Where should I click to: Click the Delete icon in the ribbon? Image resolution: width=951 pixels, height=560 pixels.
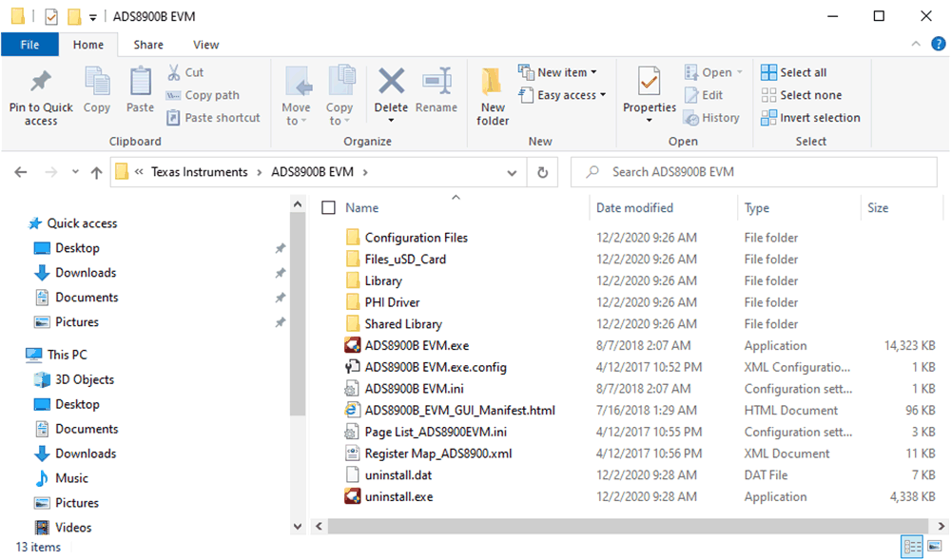pyautogui.click(x=390, y=90)
